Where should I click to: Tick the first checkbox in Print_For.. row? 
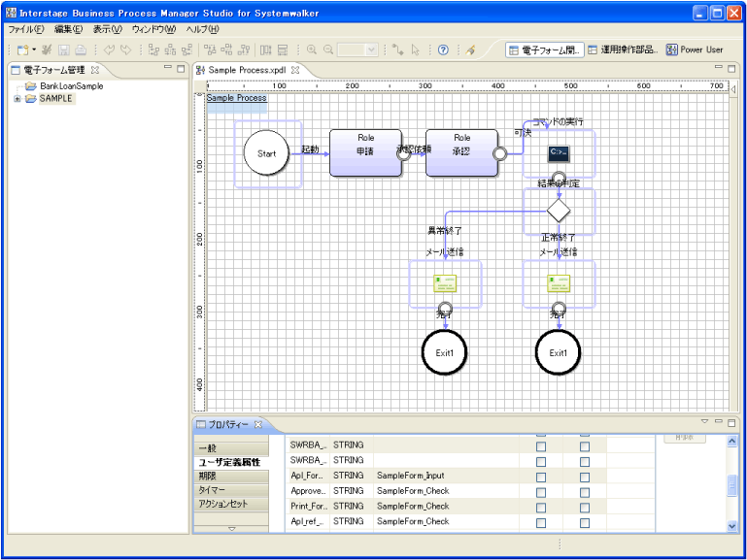(x=541, y=508)
